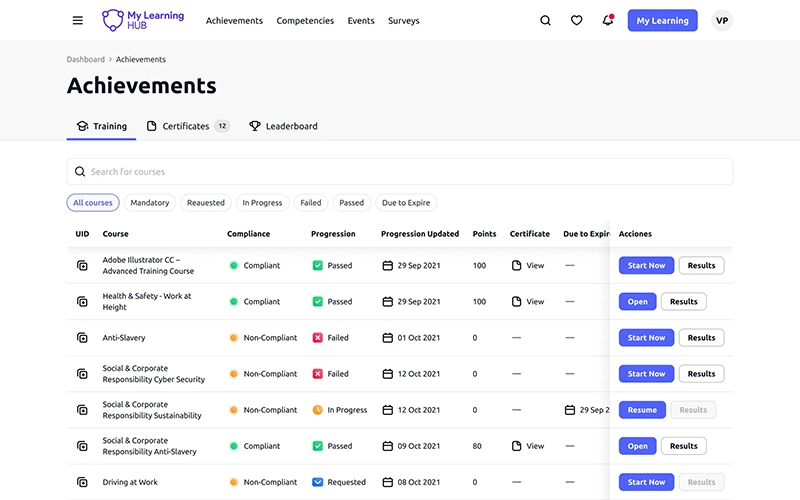This screenshot has width=800, height=500.
Task: Click the Search for courses field
Action: (x=400, y=172)
